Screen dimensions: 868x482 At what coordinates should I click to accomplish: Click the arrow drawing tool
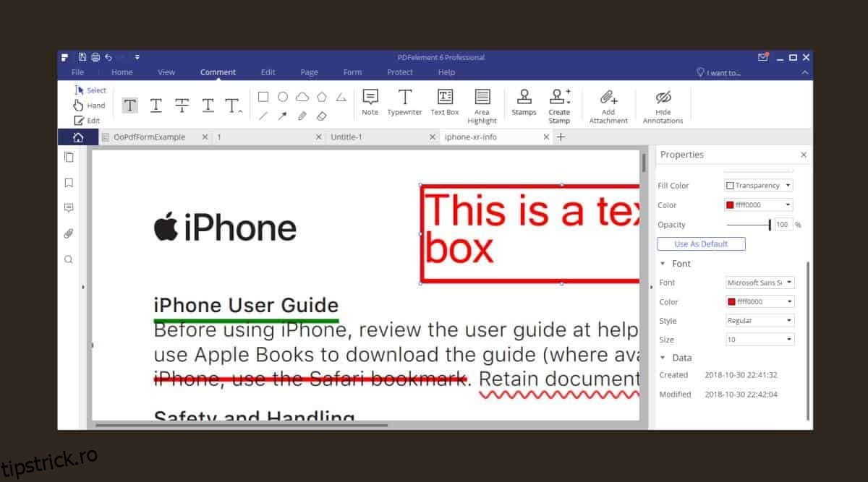[x=283, y=116]
